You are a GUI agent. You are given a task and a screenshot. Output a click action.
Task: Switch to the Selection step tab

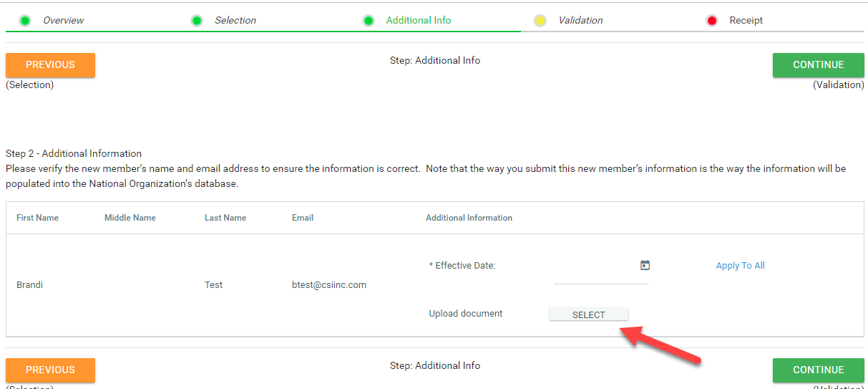(x=235, y=21)
